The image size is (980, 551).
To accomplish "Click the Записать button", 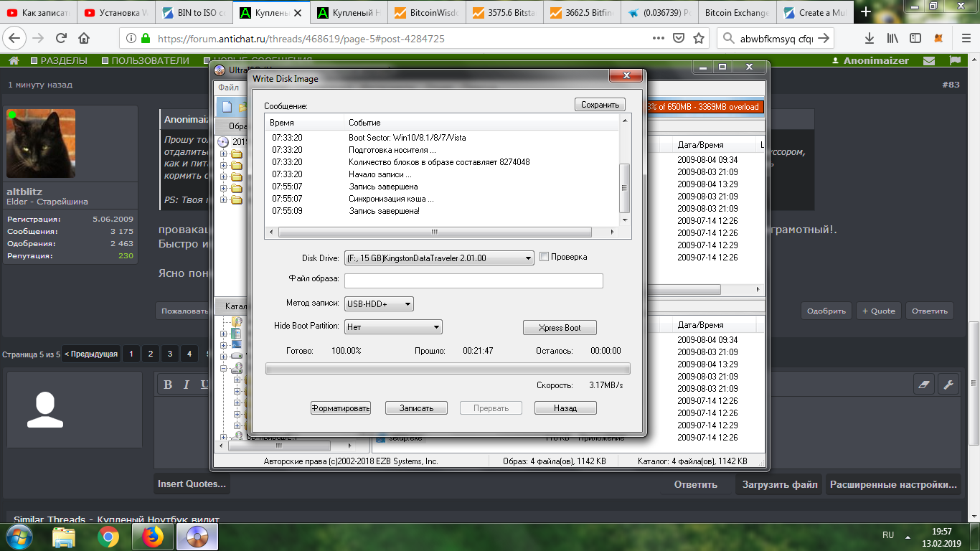I will click(x=416, y=408).
